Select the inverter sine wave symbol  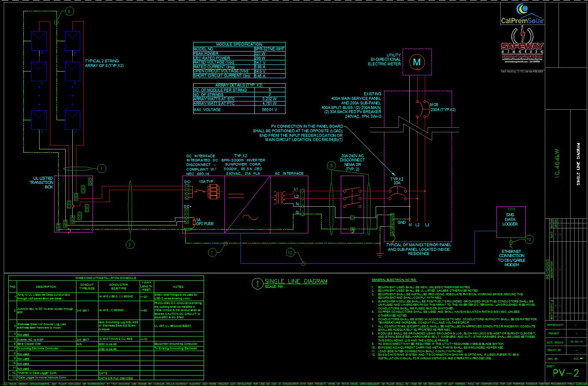pos(251,217)
